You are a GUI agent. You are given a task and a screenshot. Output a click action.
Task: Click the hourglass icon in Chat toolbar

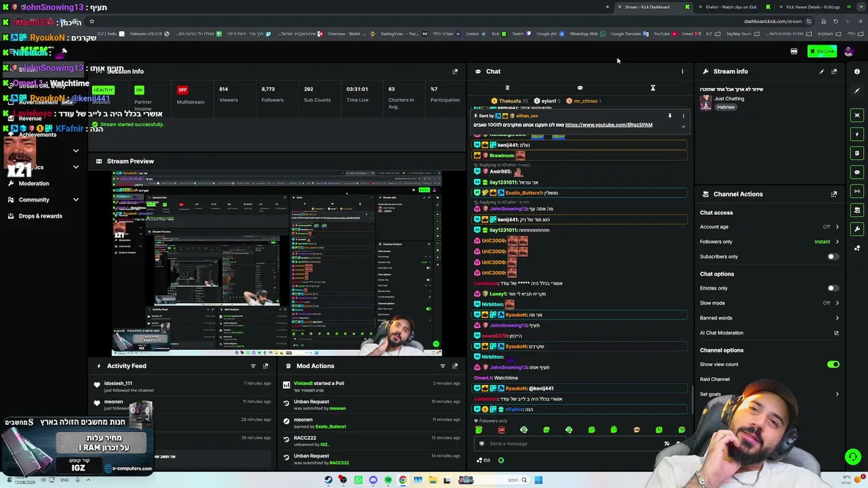click(652, 88)
